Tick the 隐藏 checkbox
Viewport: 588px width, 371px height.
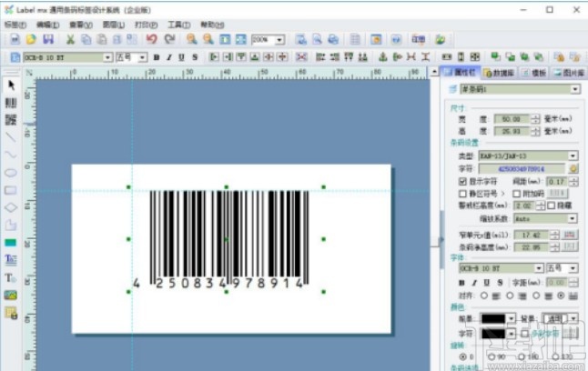click(x=551, y=206)
